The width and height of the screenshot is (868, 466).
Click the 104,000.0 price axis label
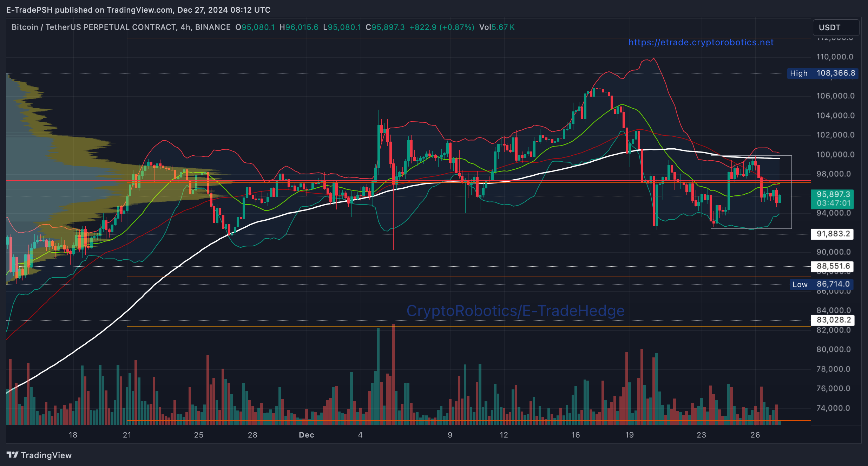(835, 115)
